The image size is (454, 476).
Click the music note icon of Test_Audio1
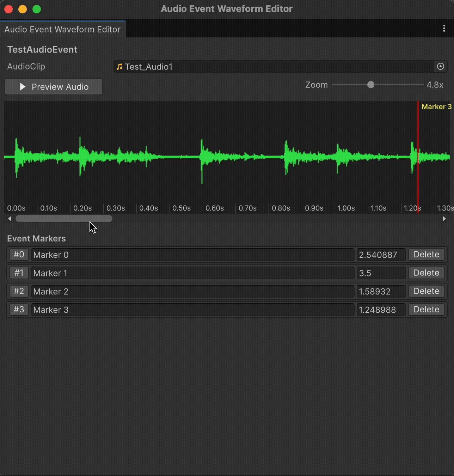click(x=119, y=67)
